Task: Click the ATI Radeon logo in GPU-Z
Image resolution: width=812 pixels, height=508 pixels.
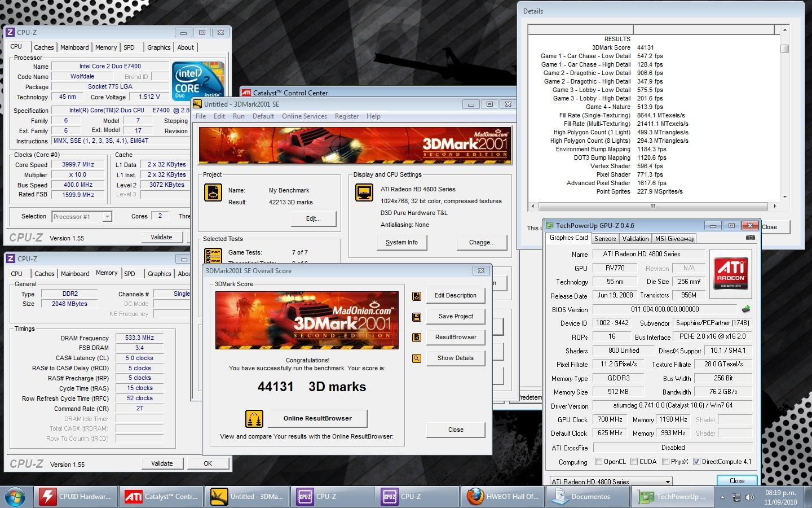Action: [730, 274]
